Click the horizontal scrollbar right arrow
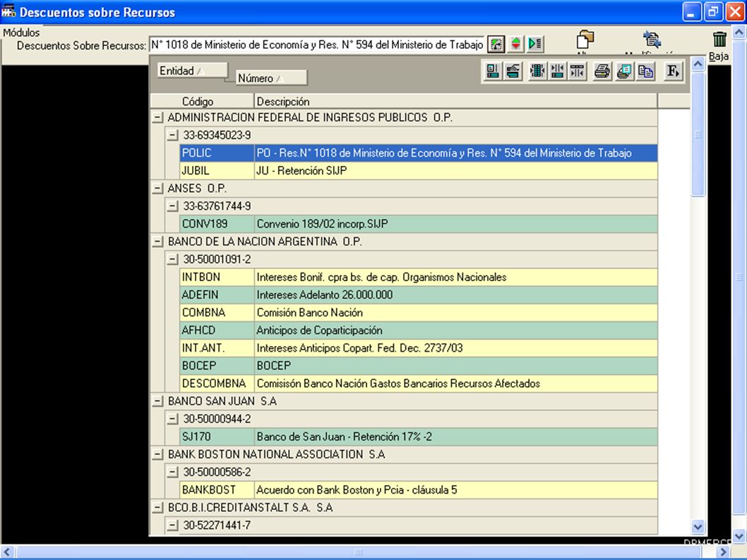This screenshot has width=747, height=560. click(x=724, y=552)
